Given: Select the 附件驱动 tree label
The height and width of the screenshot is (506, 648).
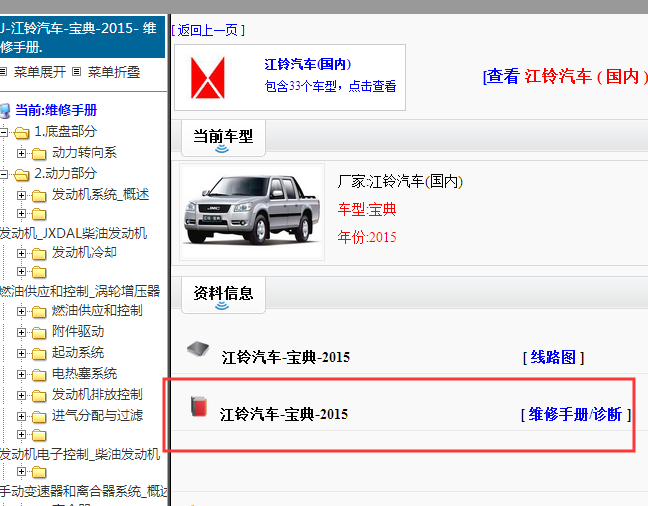Looking at the screenshot, I should (78, 331).
